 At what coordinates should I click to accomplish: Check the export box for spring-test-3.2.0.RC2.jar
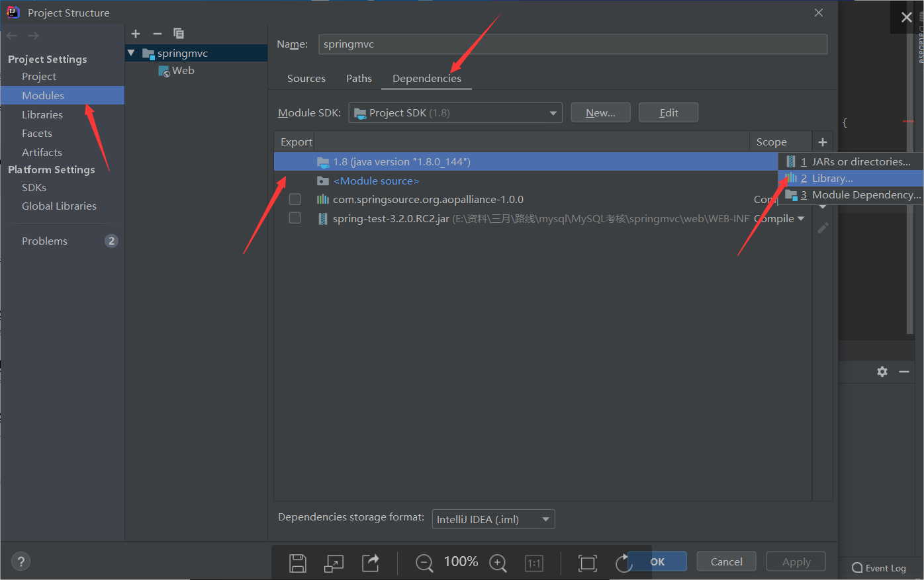tap(295, 218)
